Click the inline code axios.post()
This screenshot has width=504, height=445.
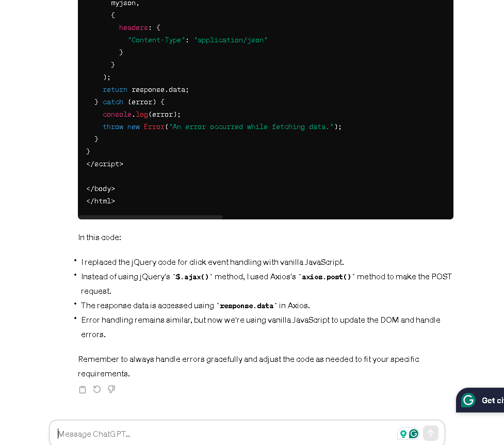(327, 277)
